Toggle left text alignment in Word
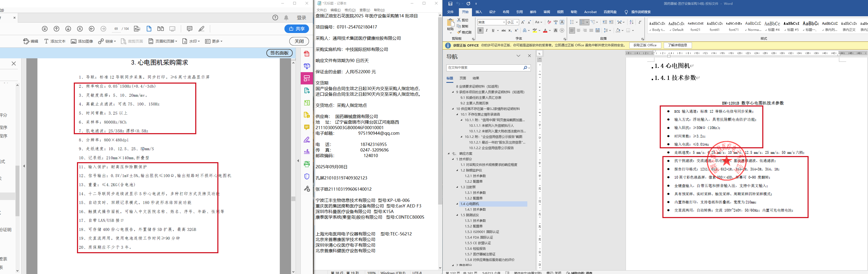The width and height of the screenshot is (868, 274). (572, 31)
